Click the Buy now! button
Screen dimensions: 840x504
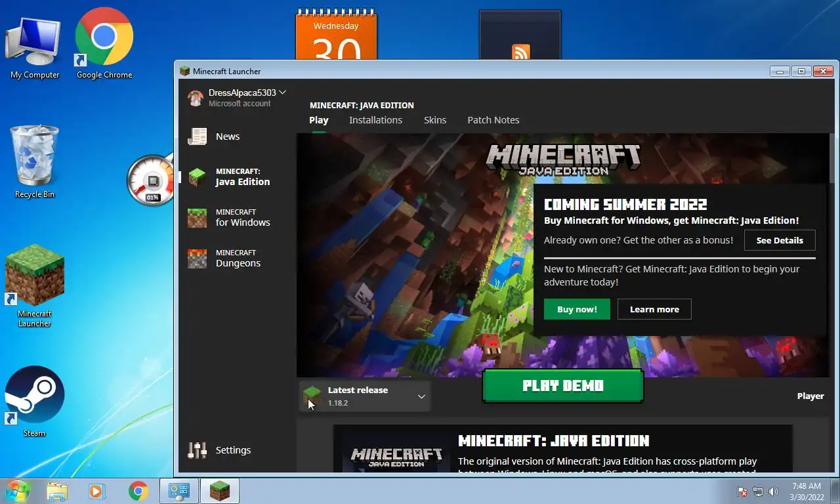click(x=577, y=309)
